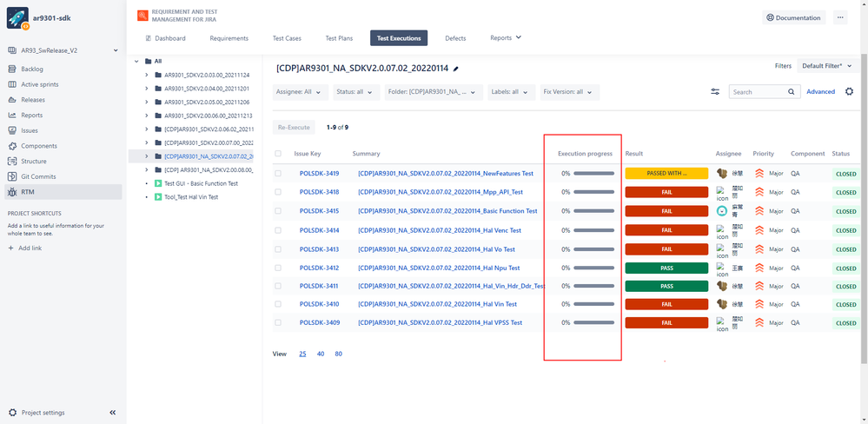Check the box for POLSDK-3415
This screenshot has height=424, width=868.
pyautogui.click(x=278, y=211)
